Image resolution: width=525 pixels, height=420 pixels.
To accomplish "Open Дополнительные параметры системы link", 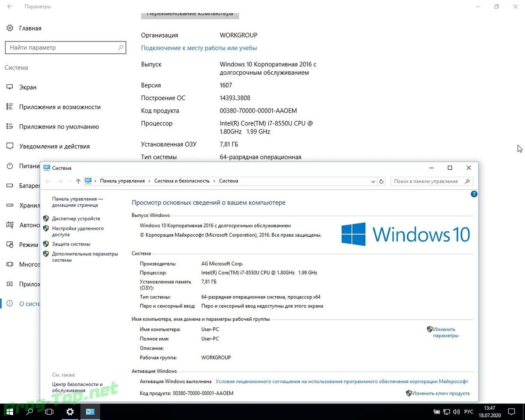I will tap(85, 257).
